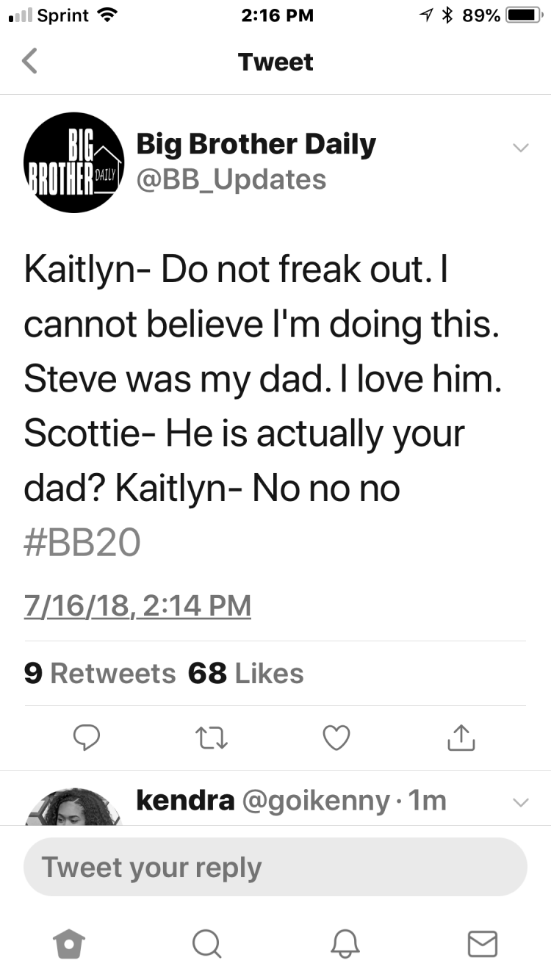
Task: Tap kendra's profile avatar
Action: click(73, 807)
